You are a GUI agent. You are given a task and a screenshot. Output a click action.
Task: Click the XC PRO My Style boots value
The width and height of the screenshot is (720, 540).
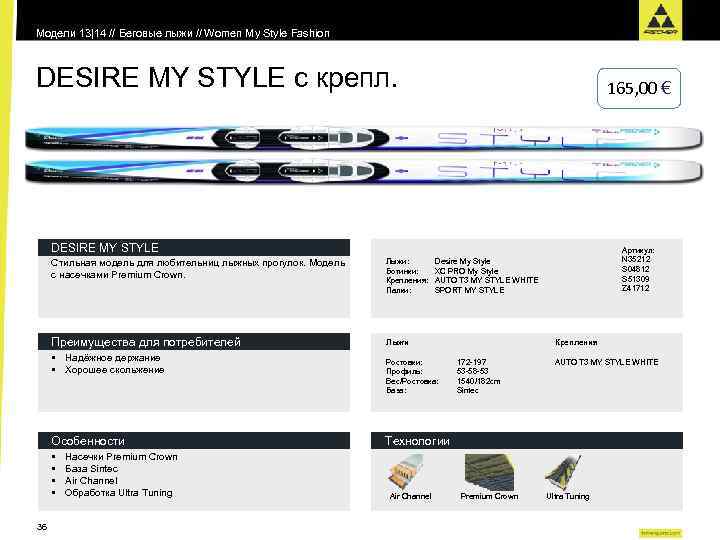pyautogui.click(x=466, y=271)
